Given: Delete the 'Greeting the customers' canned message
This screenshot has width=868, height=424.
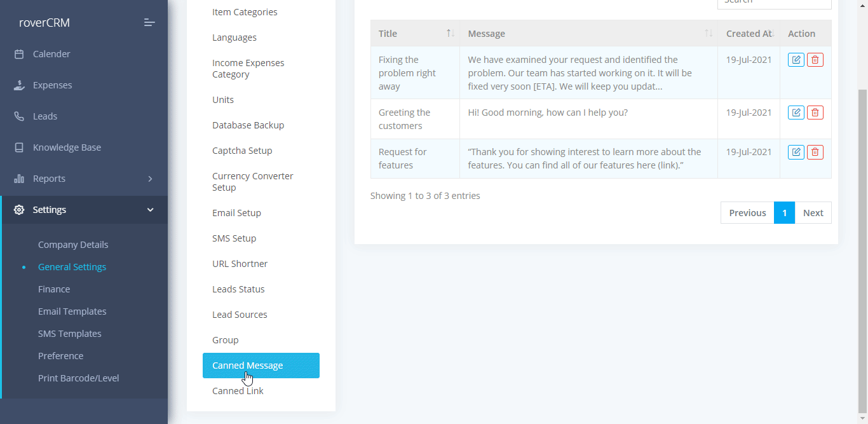Looking at the screenshot, I should (x=815, y=113).
